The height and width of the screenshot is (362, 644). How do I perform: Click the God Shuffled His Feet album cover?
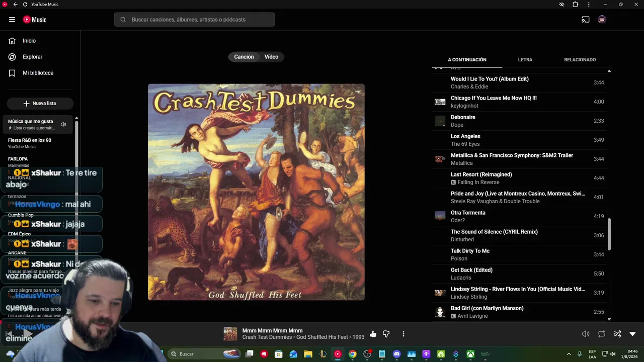tap(256, 192)
